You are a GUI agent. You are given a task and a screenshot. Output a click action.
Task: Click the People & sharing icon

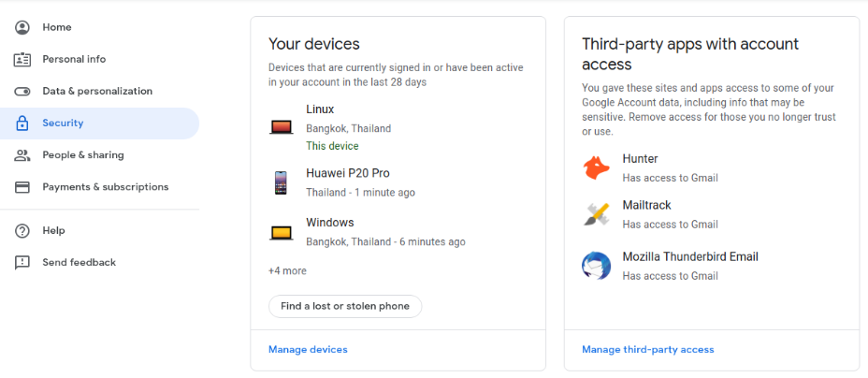(22, 155)
